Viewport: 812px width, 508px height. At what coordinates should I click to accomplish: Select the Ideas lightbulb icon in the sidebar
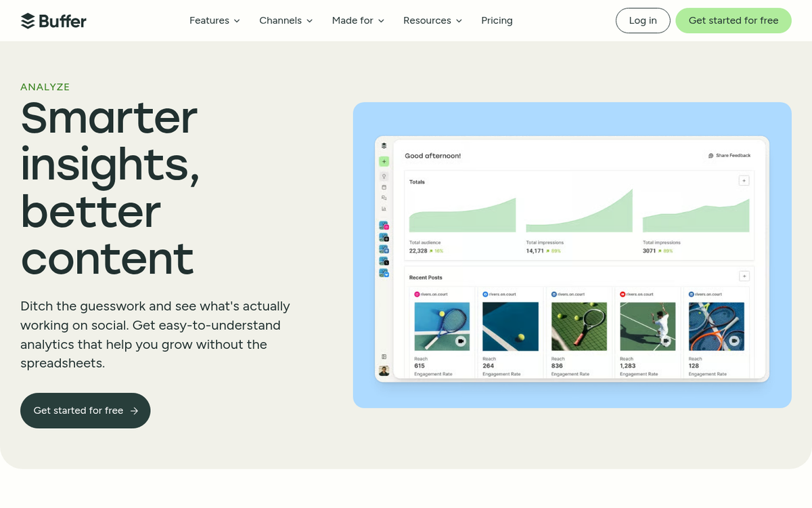pos(384,175)
